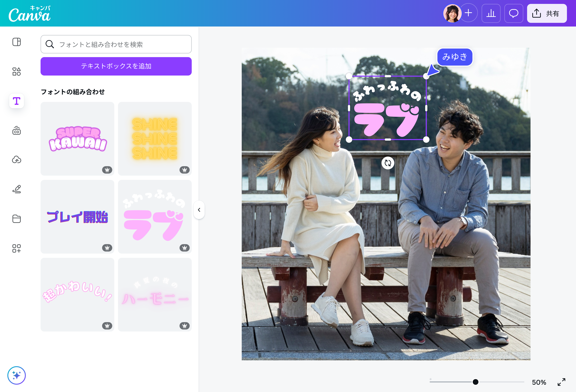Click the bottom-right corner handle of the selection

[426, 140]
